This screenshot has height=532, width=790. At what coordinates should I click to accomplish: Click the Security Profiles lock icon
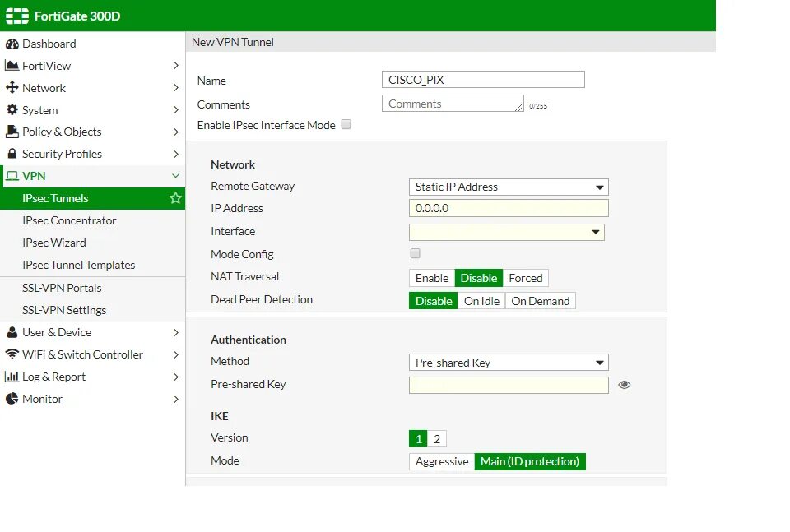(12, 154)
